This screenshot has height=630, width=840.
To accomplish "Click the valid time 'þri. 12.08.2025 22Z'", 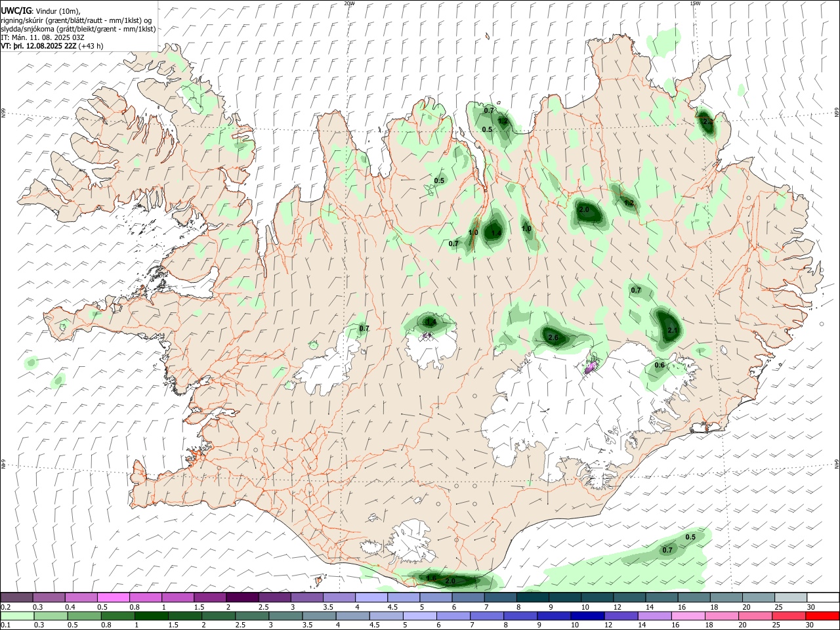I will 45,46.
